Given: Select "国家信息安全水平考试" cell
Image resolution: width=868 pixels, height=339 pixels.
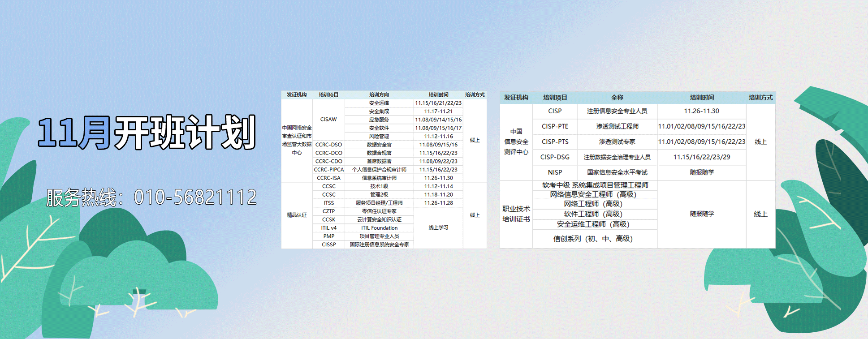Looking at the screenshot, I should (617, 172).
